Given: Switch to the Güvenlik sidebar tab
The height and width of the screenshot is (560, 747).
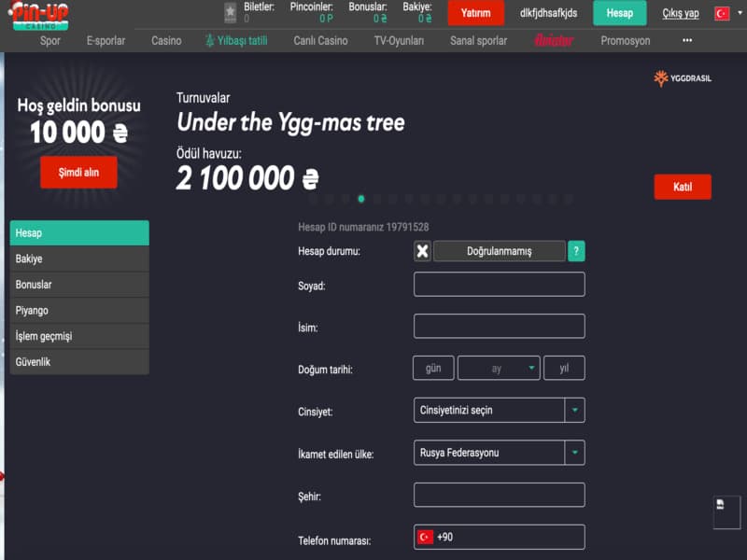Looking at the screenshot, I should [79, 362].
